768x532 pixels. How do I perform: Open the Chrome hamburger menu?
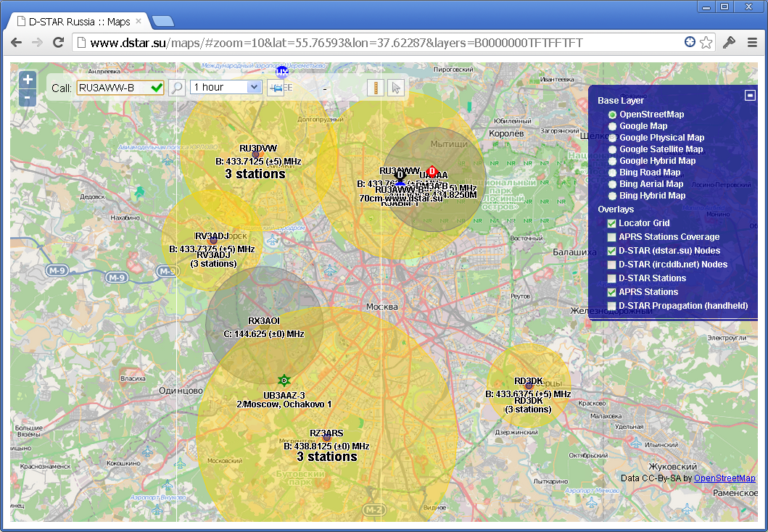(752, 43)
